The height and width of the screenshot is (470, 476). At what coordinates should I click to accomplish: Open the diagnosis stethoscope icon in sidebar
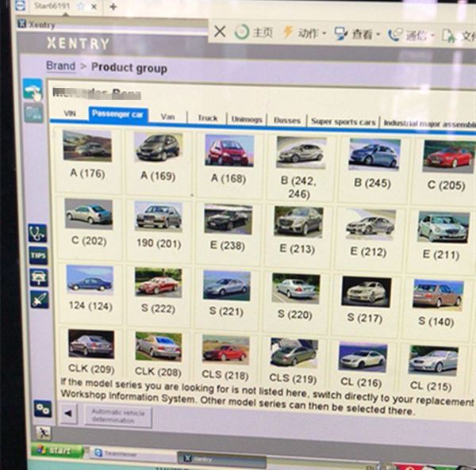(37, 233)
